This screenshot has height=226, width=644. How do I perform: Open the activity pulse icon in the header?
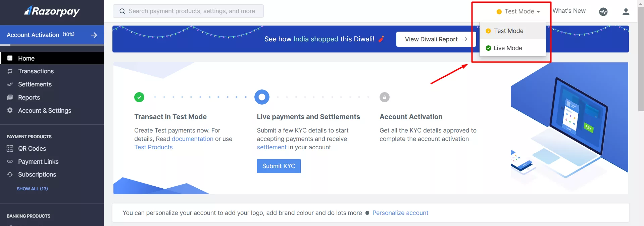tap(603, 12)
